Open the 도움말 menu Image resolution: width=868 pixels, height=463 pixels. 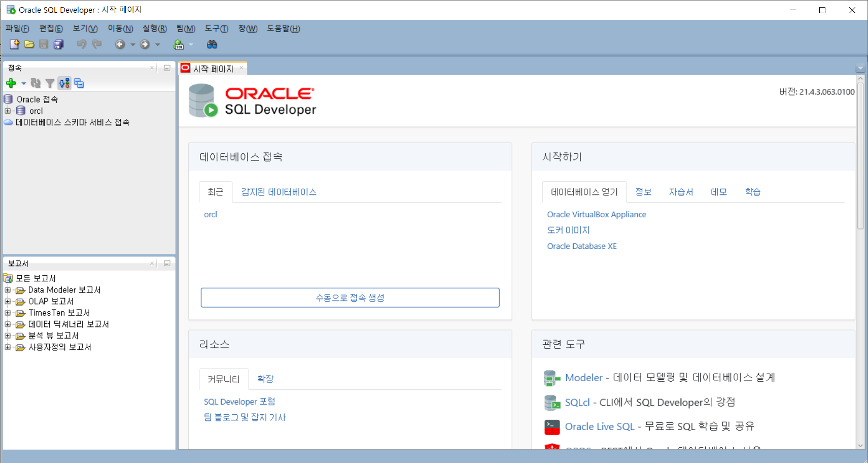(x=284, y=28)
